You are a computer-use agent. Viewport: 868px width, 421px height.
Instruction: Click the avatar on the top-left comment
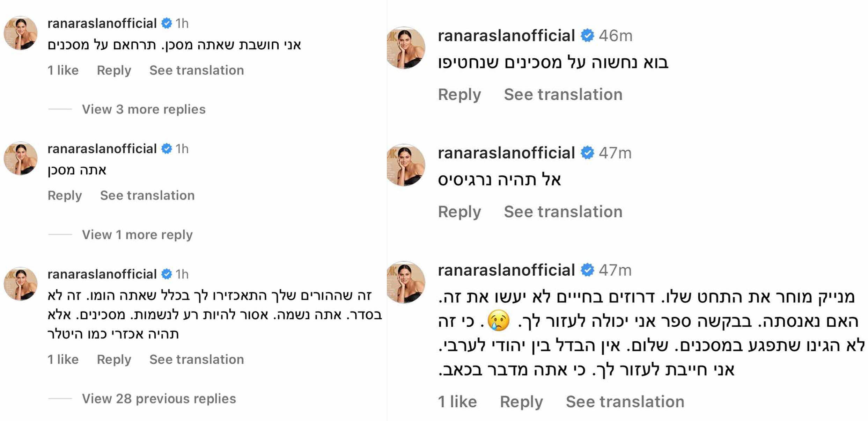coord(21,33)
